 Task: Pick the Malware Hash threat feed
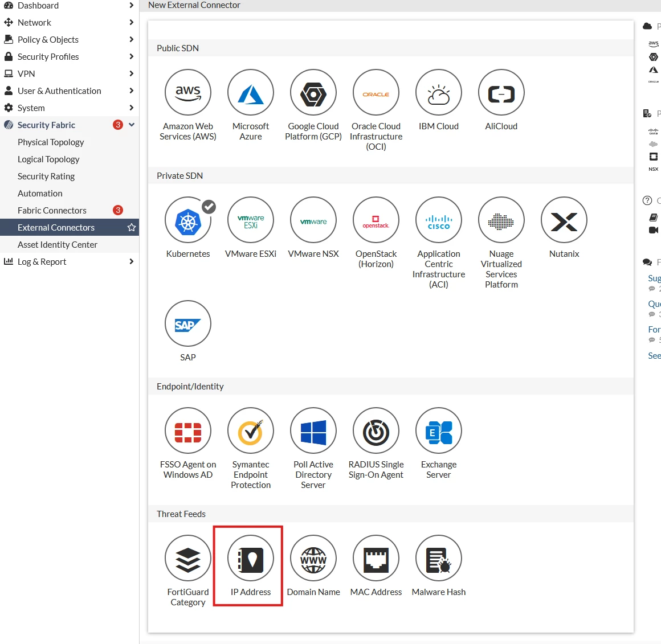(438, 558)
